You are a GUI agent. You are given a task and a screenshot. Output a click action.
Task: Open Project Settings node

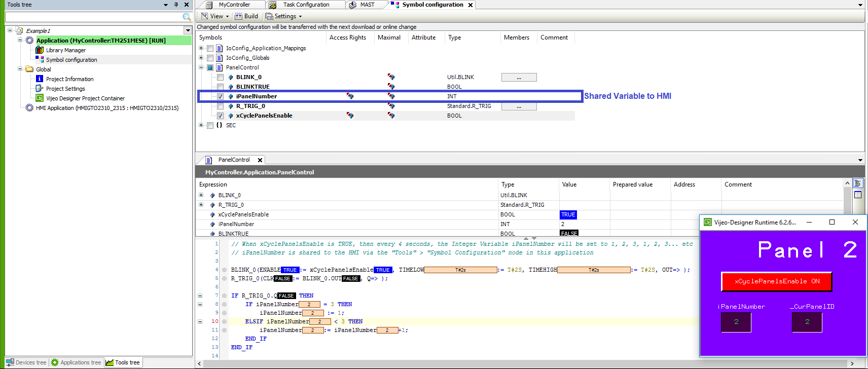tap(65, 89)
